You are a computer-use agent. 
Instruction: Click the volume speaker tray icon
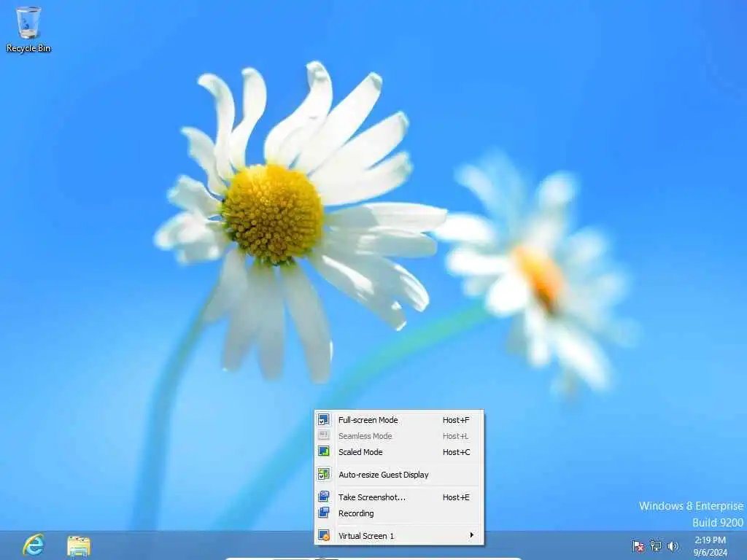[673, 545]
